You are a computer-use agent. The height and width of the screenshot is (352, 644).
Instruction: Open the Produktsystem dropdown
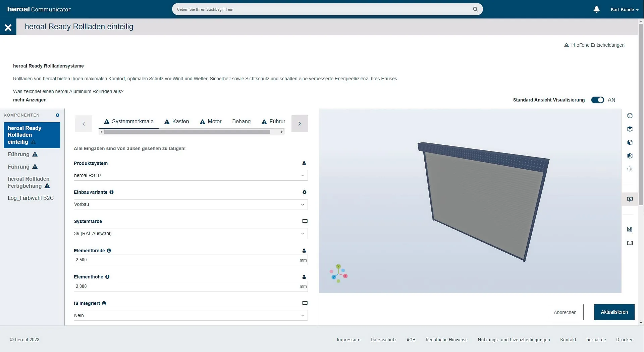(x=191, y=175)
